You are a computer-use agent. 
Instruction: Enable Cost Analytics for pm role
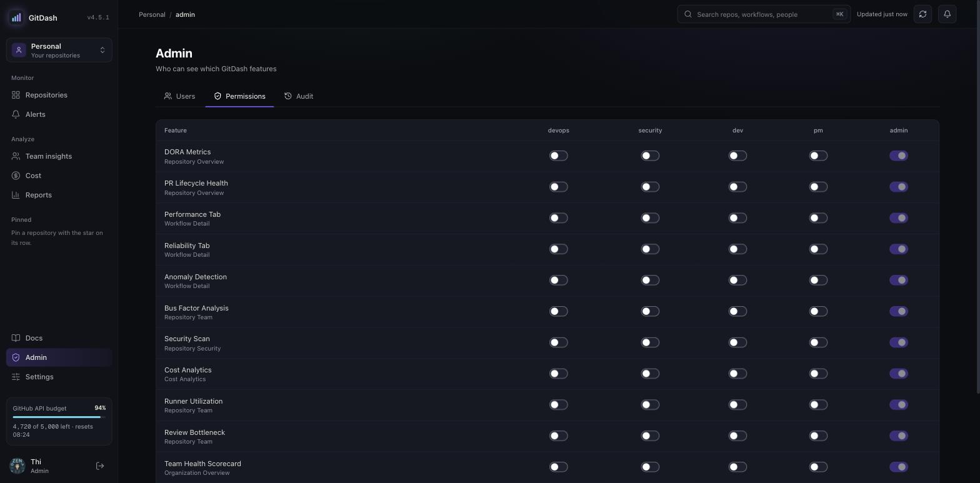click(x=818, y=374)
